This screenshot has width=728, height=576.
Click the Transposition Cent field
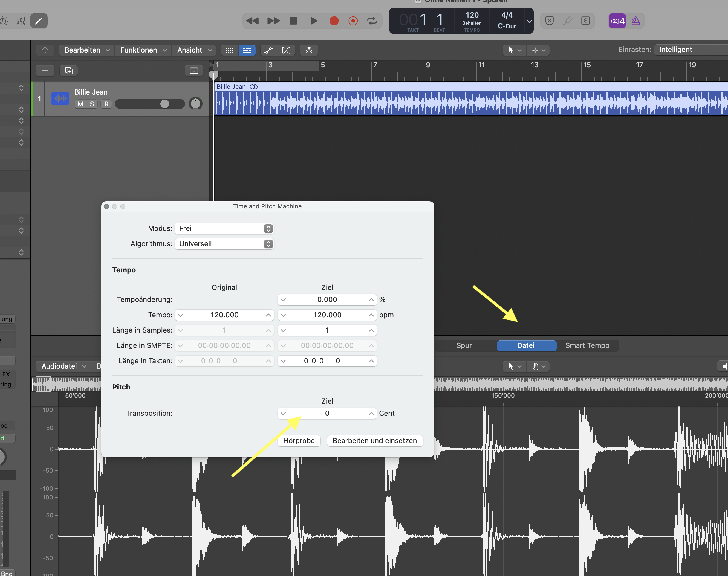327,414
